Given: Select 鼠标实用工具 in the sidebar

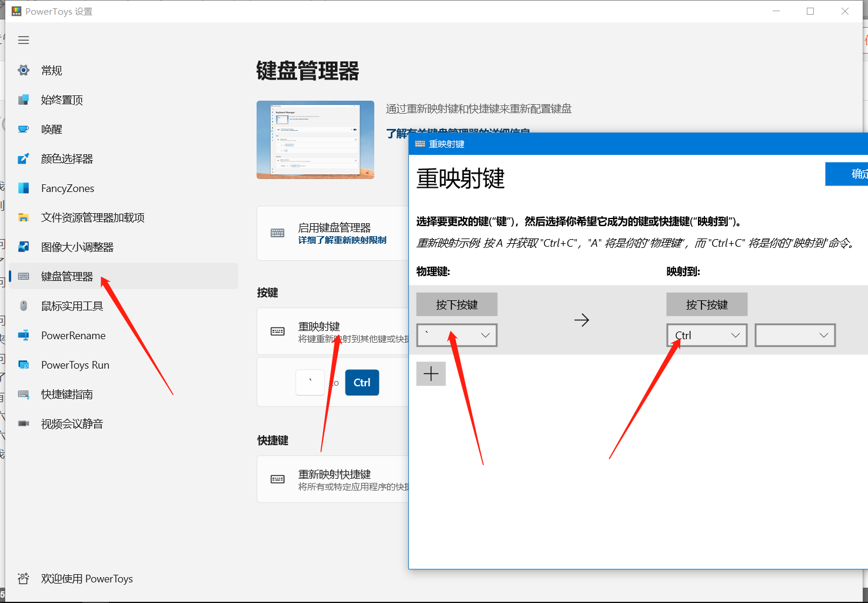Looking at the screenshot, I should pos(124,306).
